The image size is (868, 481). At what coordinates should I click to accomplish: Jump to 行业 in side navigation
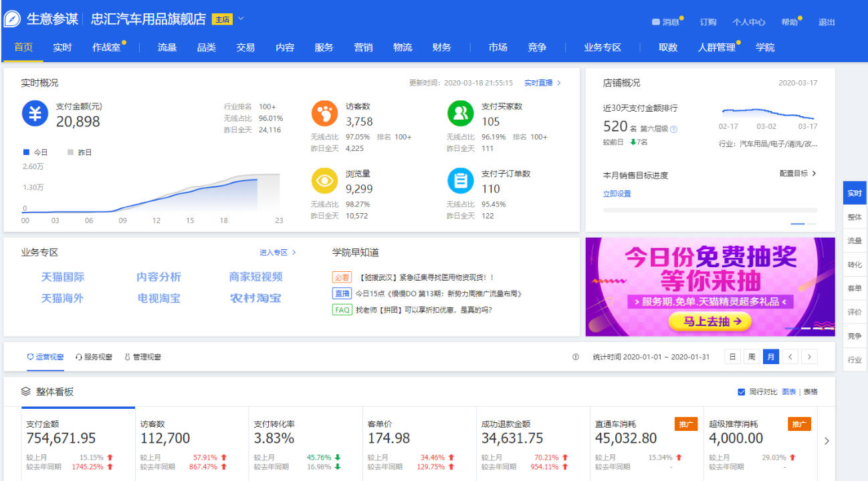point(855,359)
